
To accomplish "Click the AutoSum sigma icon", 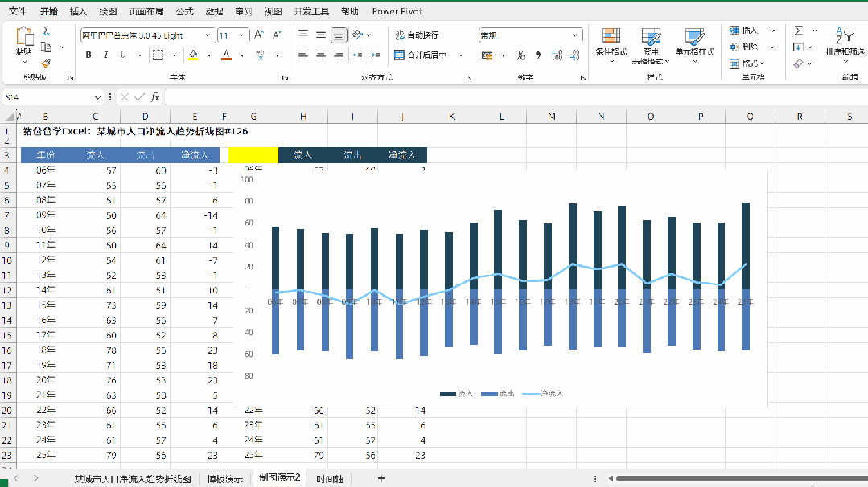I will (799, 31).
